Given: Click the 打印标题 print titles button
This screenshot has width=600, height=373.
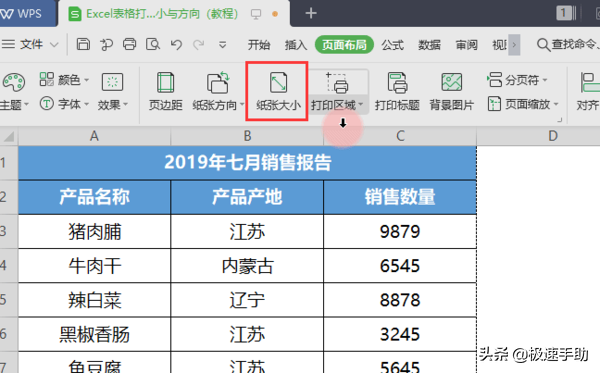Looking at the screenshot, I should pyautogui.click(x=397, y=91).
